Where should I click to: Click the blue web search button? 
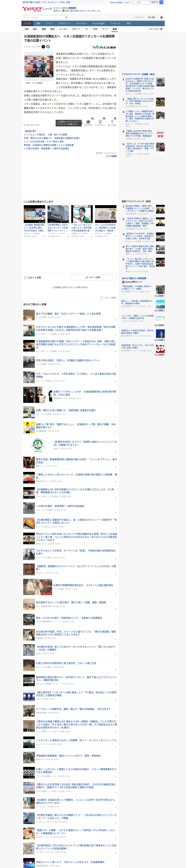point(161,2)
